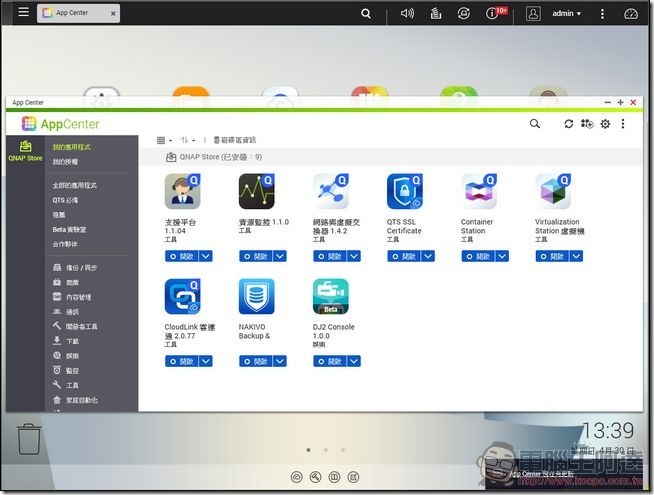The image size is (654, 495).
Task: Open 家庭自動化 category
Action: click(75, 400)
